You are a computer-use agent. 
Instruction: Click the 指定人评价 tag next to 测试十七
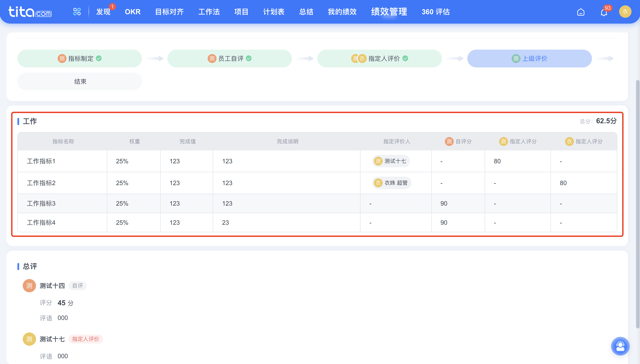(85, 339)
